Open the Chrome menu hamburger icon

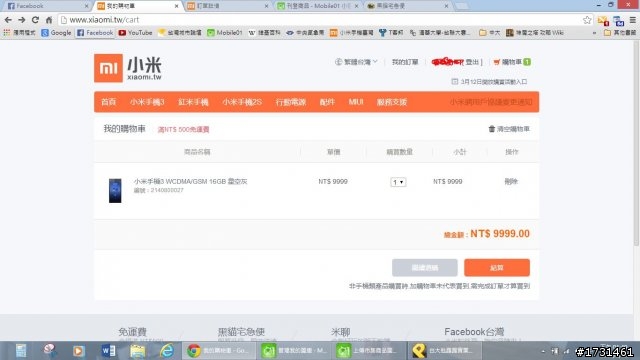click(633, 20)
